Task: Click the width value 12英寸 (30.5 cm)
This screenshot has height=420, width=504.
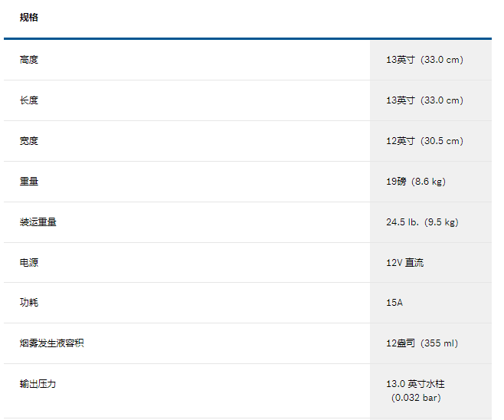Action: (x=424, y=141)
